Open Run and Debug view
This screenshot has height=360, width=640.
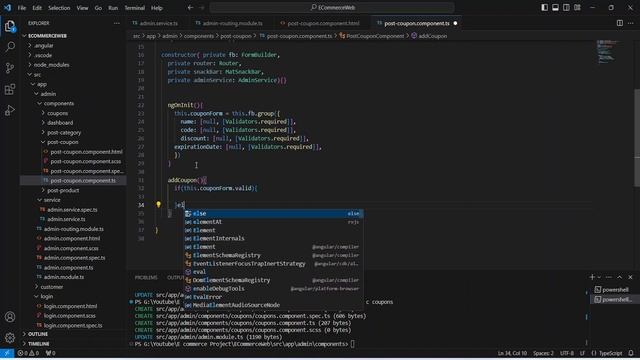click(10, 111)
